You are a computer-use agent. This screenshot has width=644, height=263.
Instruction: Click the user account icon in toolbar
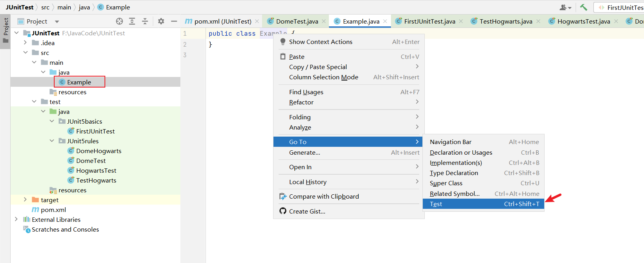pyautogui.click(x=565, y=7)
